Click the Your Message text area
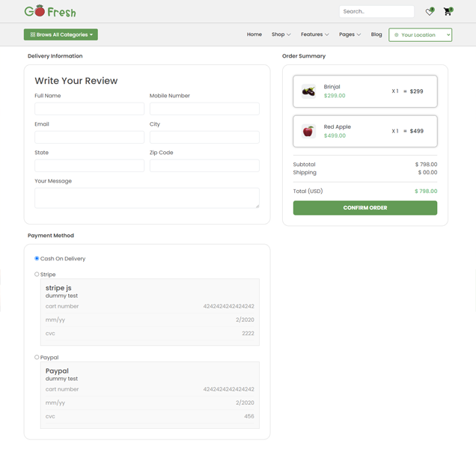Image resolution: width=476 pixels, height=476 pixels. tap(147, 198)
